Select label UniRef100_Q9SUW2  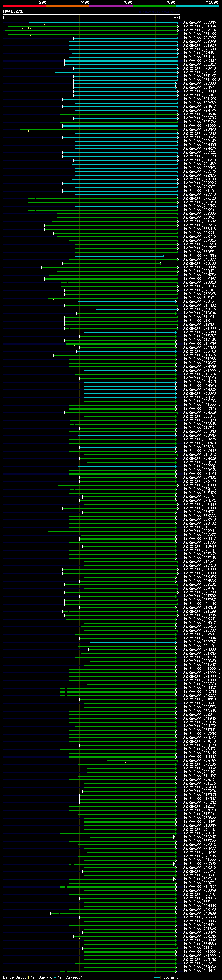coord(199,61)
